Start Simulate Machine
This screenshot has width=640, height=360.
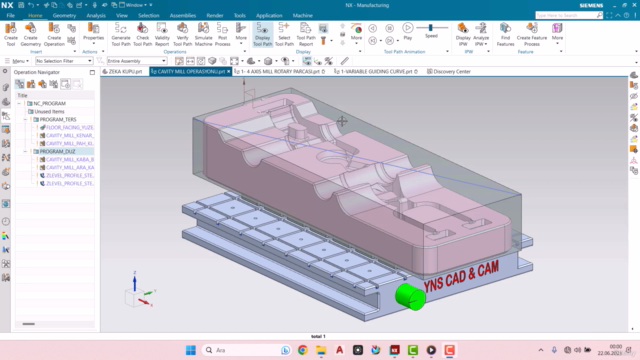pos(203,34)
